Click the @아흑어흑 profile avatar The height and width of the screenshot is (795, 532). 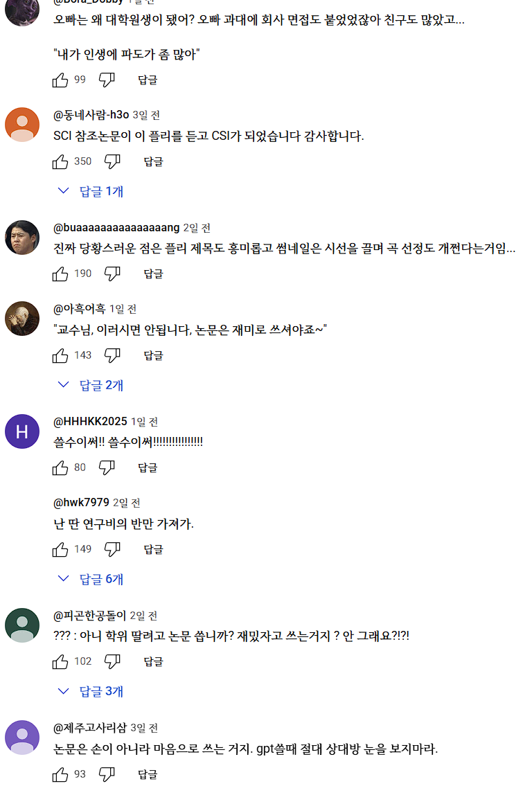(22, 319)
